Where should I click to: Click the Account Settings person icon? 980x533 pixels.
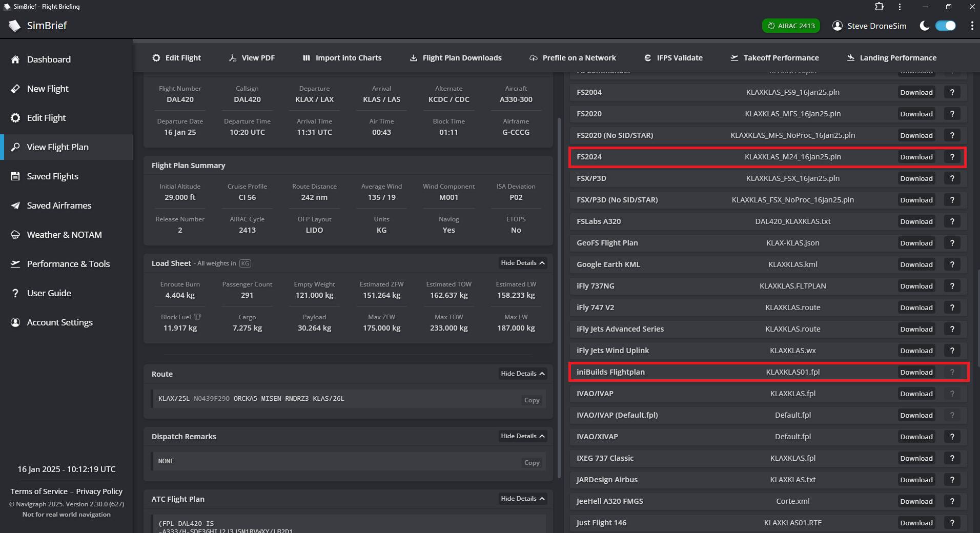(15, 322)
